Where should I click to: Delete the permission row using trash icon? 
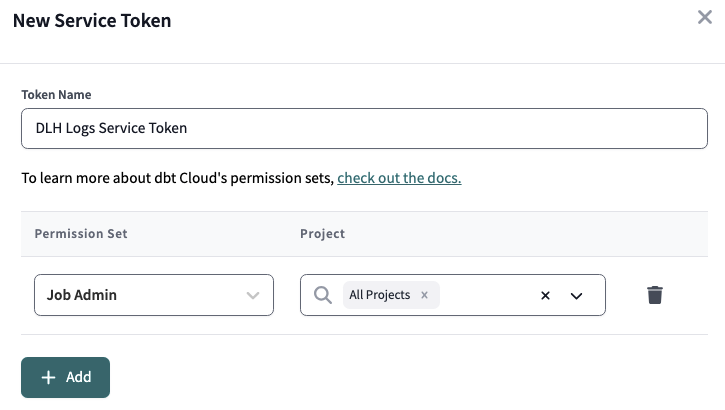[x=655, y=295]
